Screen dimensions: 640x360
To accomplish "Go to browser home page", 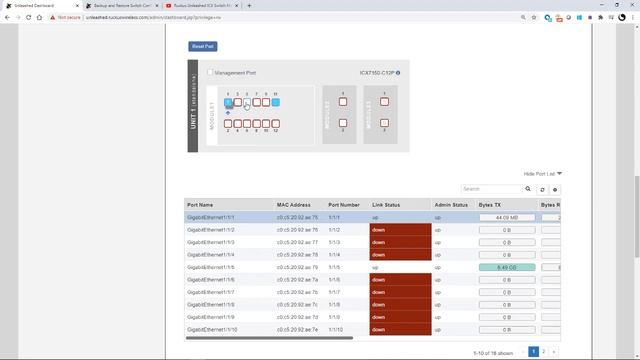I will (39, 18).
